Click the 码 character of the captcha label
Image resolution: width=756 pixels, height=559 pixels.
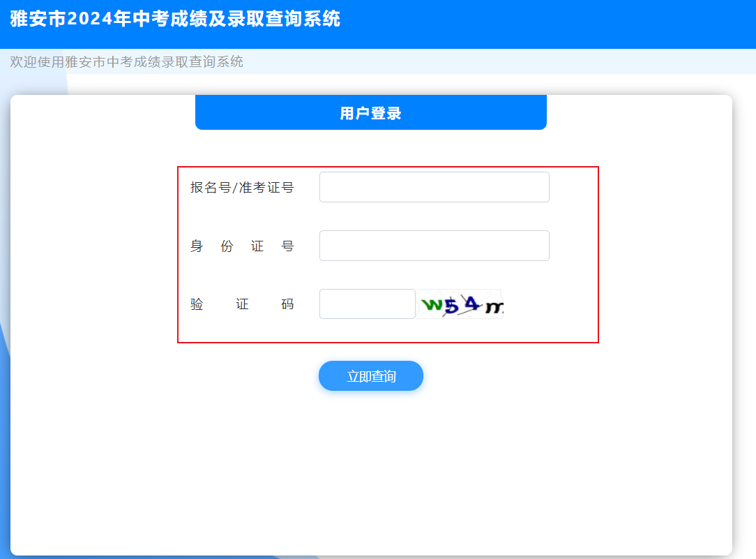(x=287, y=305)
